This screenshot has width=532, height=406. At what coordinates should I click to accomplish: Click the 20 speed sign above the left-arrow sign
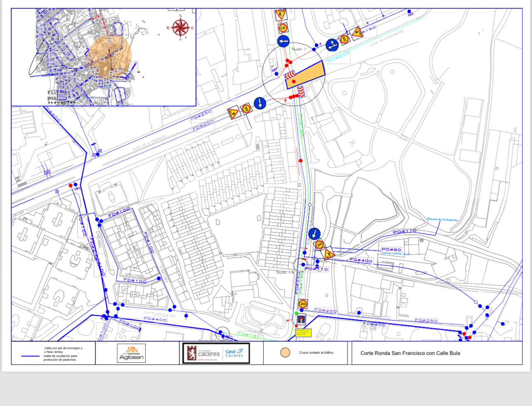pos(283,28)
